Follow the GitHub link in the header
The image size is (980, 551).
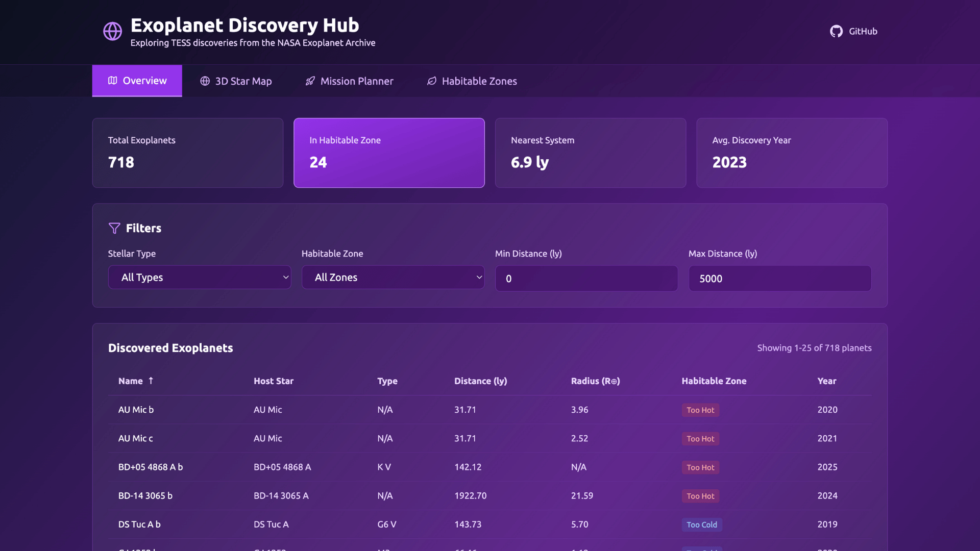click(853, 31)
